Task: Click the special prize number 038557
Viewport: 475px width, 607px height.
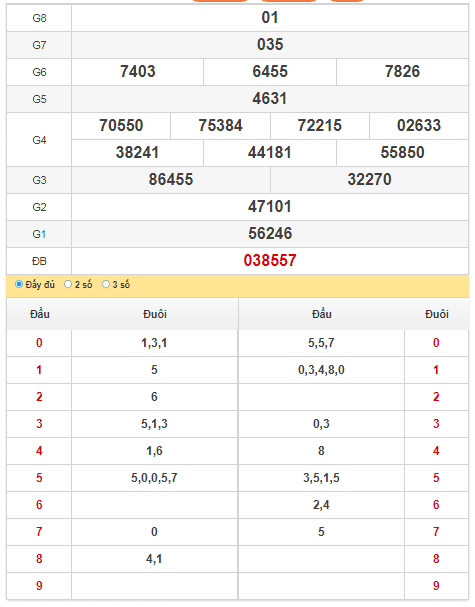Action: pos(270,261)
